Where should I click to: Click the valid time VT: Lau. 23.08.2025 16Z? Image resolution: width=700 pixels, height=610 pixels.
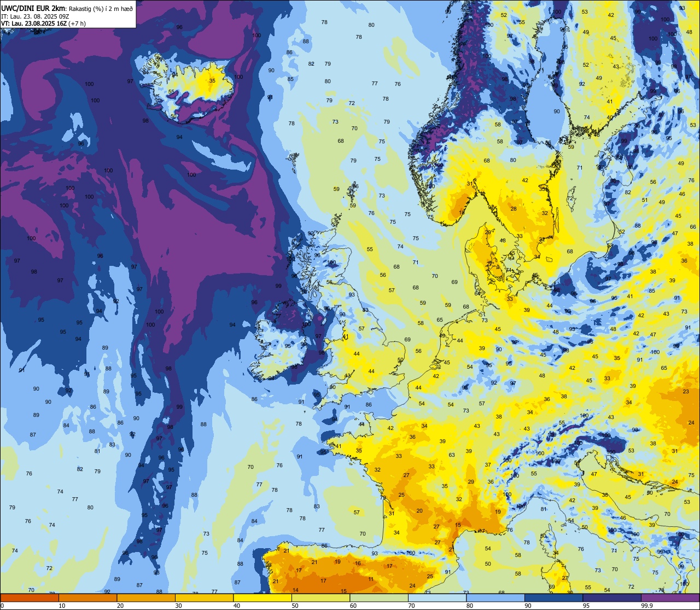(x=33, y=24)
